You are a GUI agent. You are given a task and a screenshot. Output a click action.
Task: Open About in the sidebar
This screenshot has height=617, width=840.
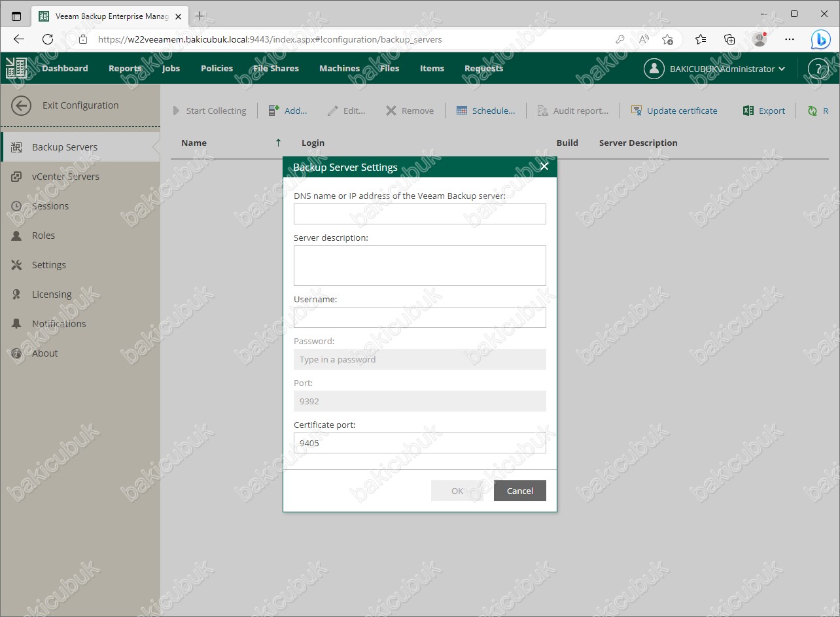pos(80,353)
